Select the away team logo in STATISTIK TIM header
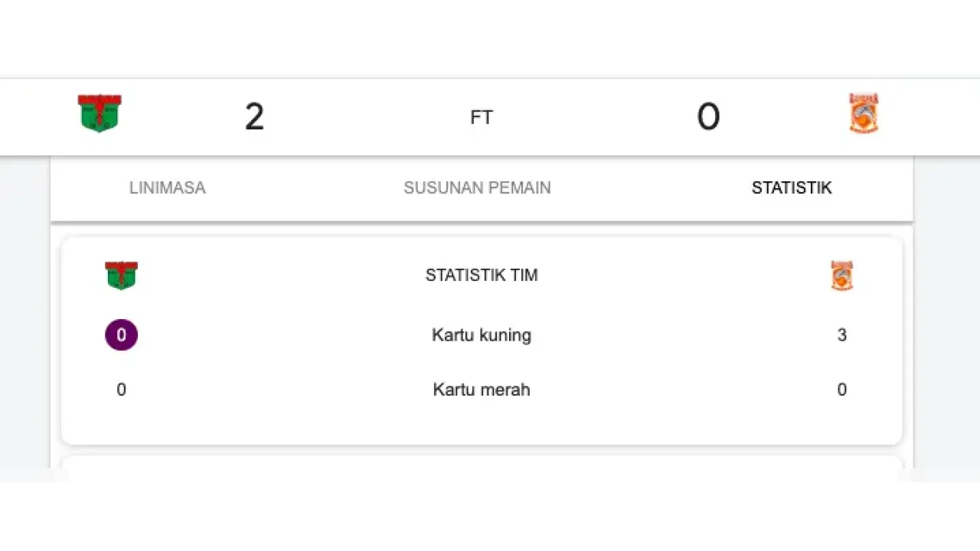This screenshot has width=980, height=551. click(x=841, y=275)
